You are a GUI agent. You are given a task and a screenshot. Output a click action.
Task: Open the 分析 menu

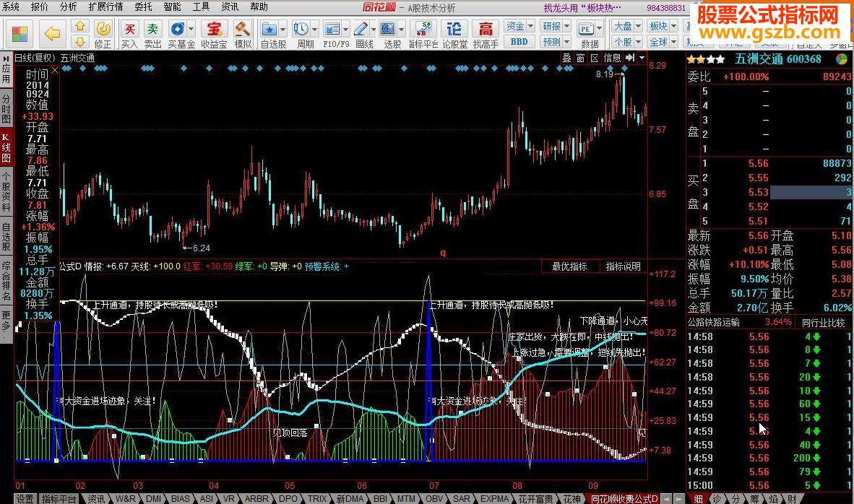click(x=68, y=6)
